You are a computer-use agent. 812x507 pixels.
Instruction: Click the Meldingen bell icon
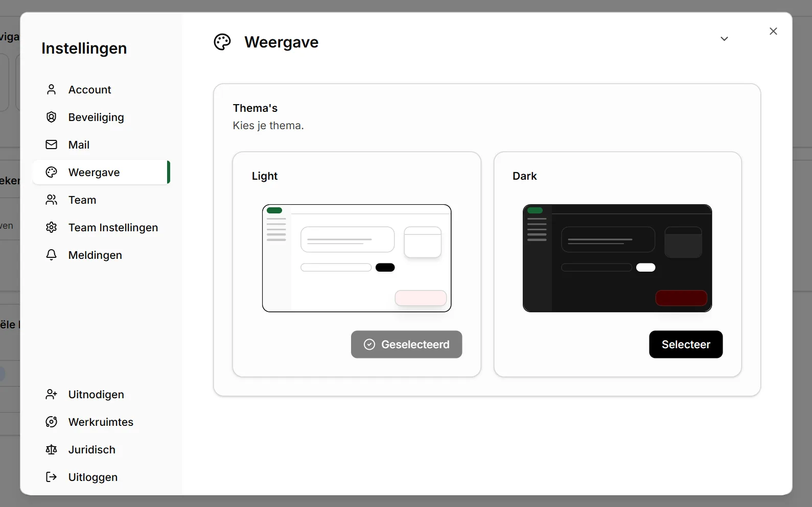tap(51, 255)
